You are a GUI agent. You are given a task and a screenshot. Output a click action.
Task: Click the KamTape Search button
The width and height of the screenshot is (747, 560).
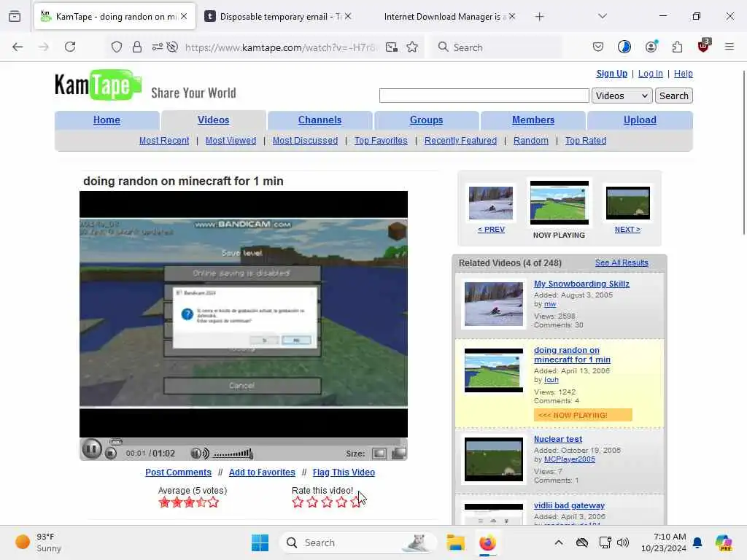click(673, 96)
